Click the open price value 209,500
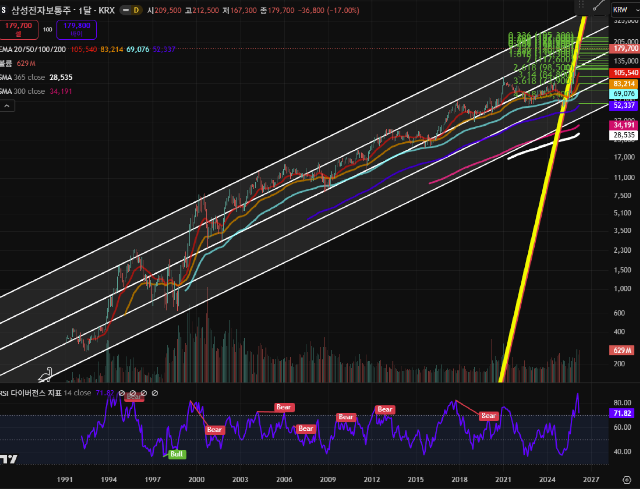 167,10
